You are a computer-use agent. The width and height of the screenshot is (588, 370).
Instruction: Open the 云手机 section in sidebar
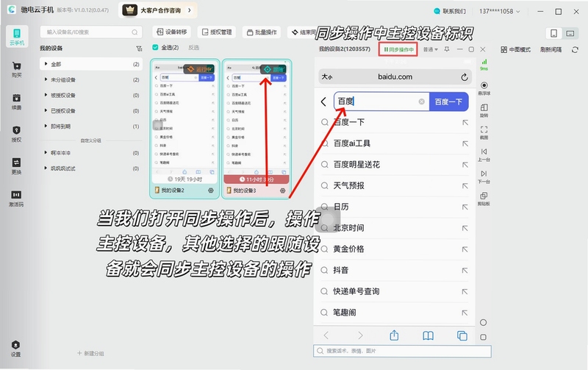point(17,36)
